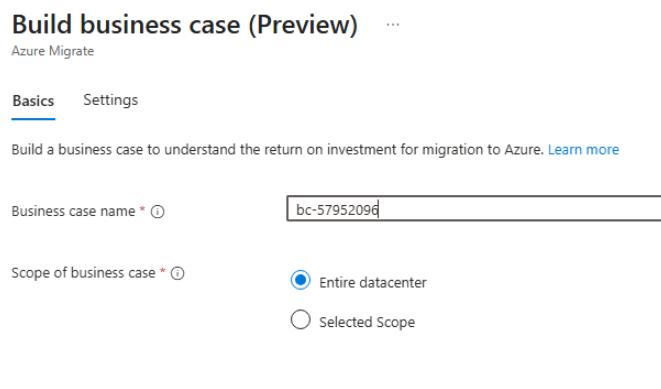Click the required asterisk beside Scope of business case

(162, 271)
